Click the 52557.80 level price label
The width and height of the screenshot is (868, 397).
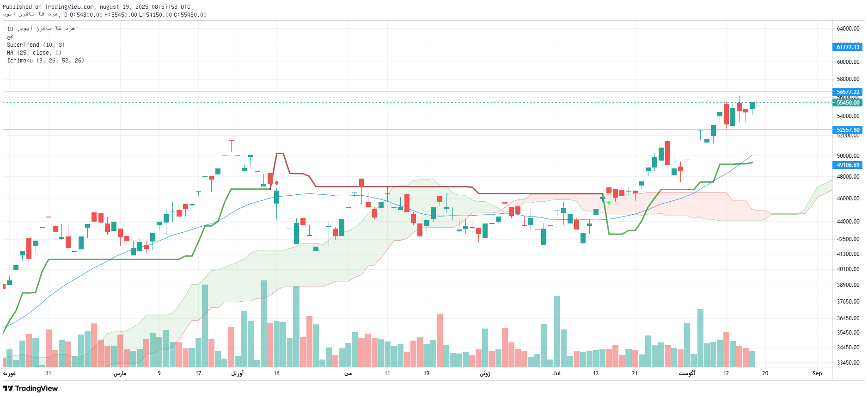848,130
